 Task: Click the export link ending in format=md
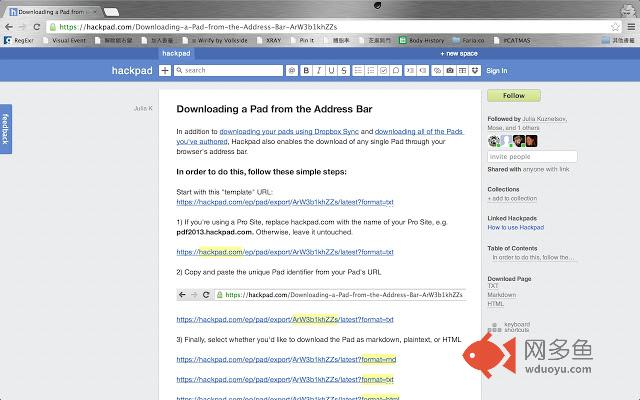[286, 360]
